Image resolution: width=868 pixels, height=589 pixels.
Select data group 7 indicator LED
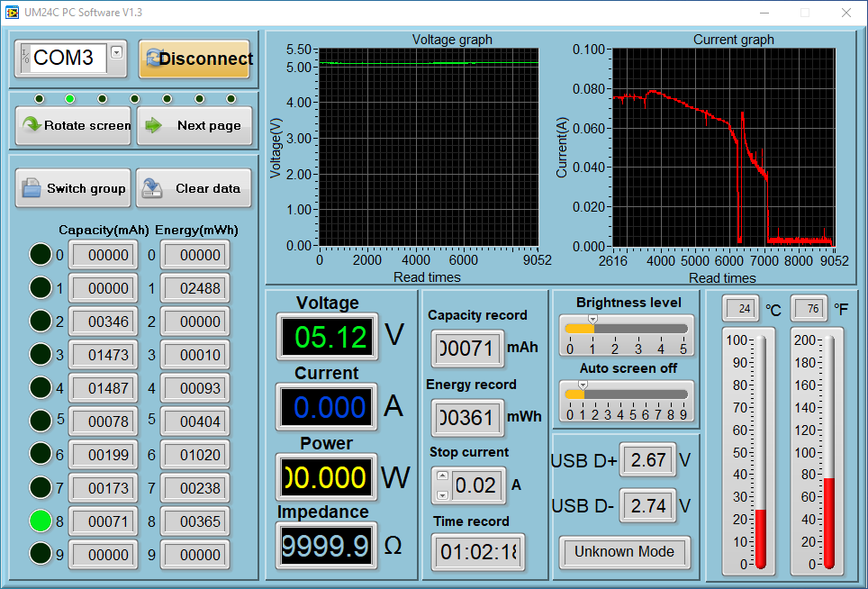[41, 488]
